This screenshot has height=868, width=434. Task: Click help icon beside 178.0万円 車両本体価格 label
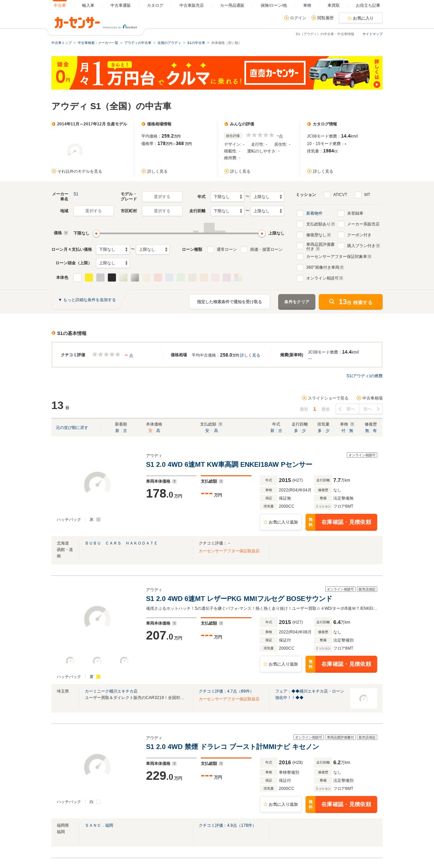(x=174, y=481)
